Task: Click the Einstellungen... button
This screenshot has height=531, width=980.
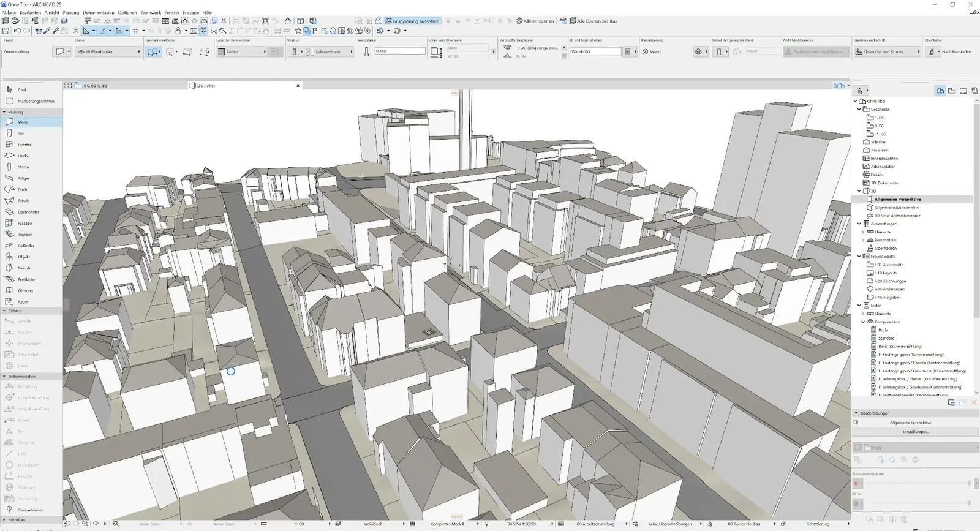Action: coord(915,431)
